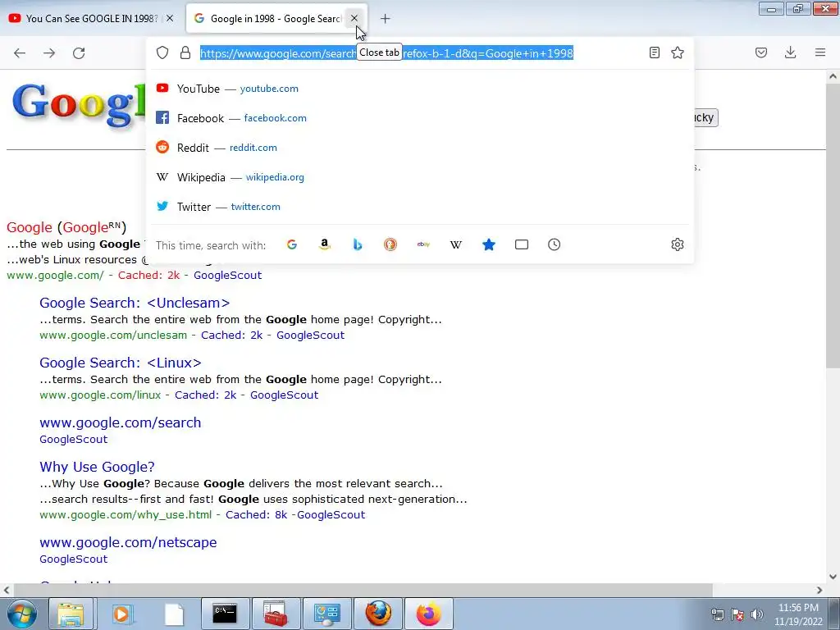The width and height of the screenshot is (840, 630).
Task: Open the www.google.com/netscape result link
Action: coord(128,542)
